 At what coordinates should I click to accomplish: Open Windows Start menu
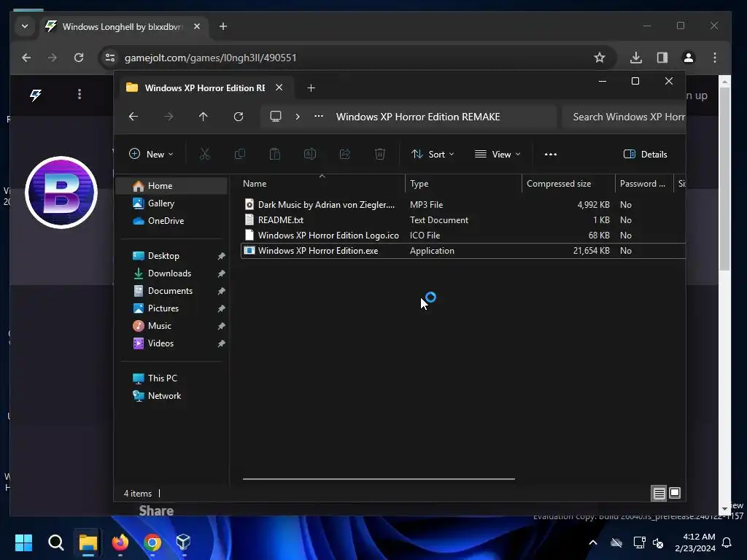click(23, 542)
